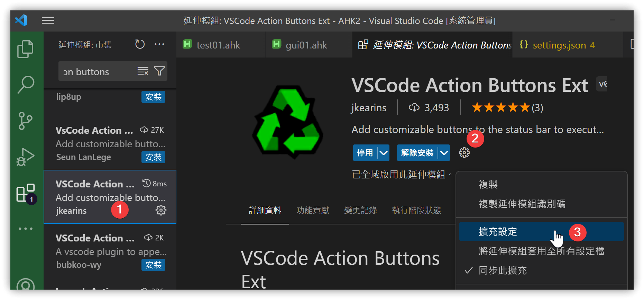Click the recycle logo of the extension
644x300 pixels.
288,122
